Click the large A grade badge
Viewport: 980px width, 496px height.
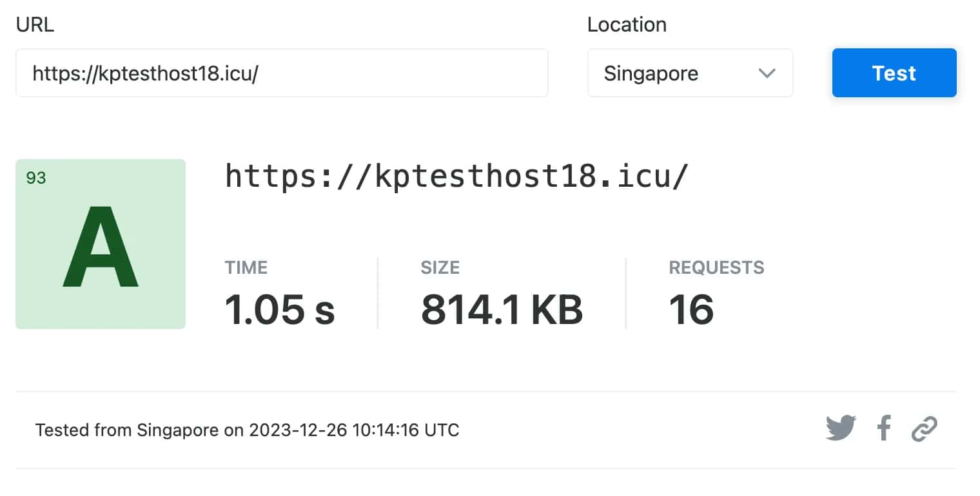[x=101, y=248]
